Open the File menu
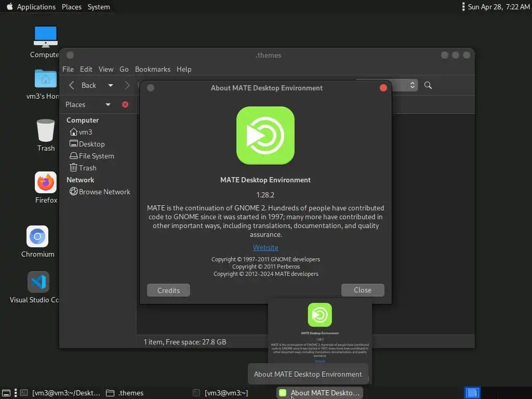532x399 pixels. coord(68,69)
